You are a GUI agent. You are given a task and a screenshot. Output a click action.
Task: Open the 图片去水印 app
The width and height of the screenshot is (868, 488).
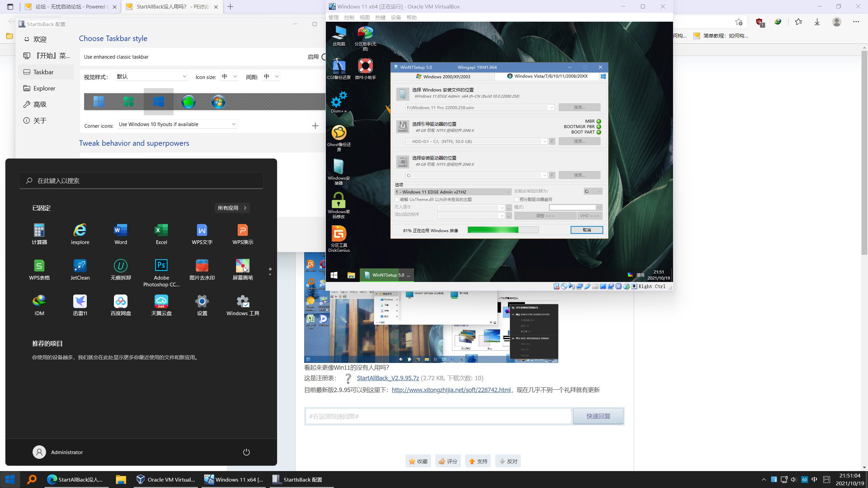(202, 269)
